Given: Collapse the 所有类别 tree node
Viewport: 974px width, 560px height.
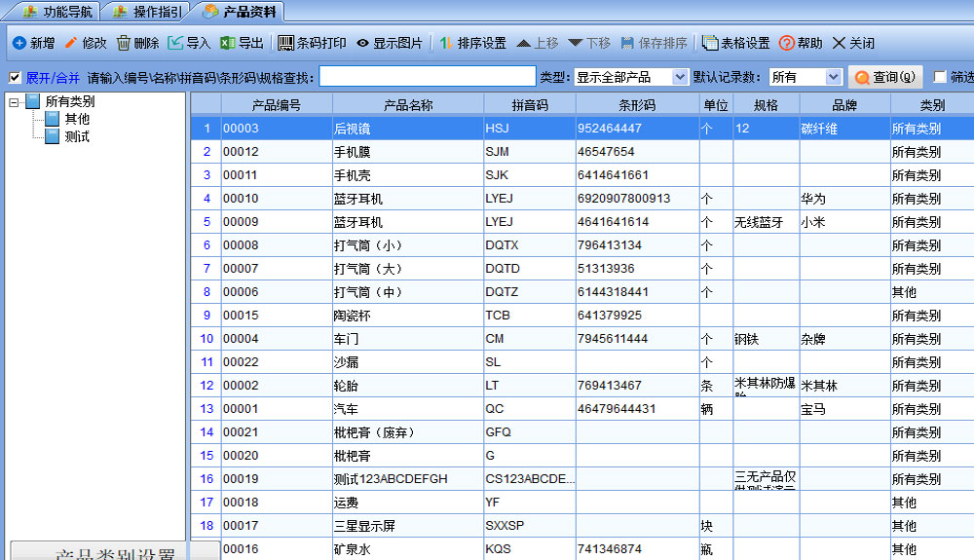Looking at the screenshot, I should 14,101.
